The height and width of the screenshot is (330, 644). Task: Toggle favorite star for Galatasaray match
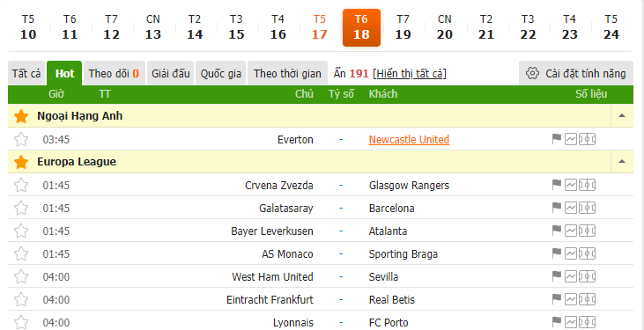click(21, 208)
